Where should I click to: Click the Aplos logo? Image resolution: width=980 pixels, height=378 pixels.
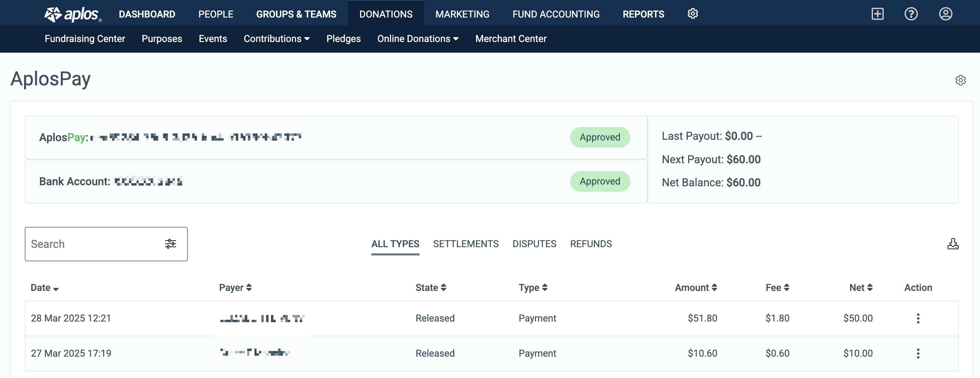tap(73, 14)
